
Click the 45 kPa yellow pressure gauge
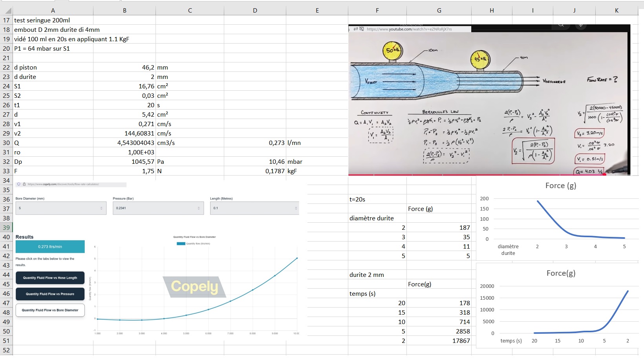(x=480, y=59)
